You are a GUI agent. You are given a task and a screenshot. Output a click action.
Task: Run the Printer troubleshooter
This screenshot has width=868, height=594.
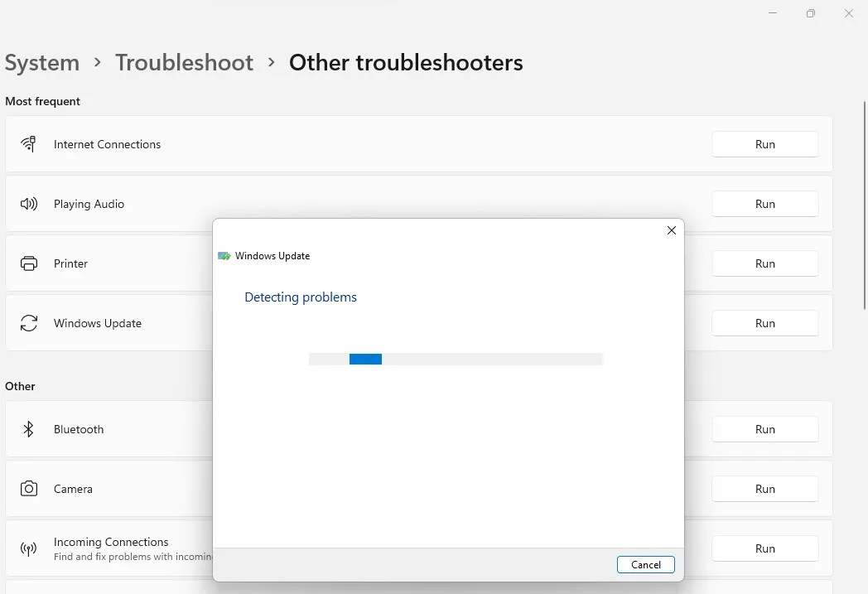point(765,263)
